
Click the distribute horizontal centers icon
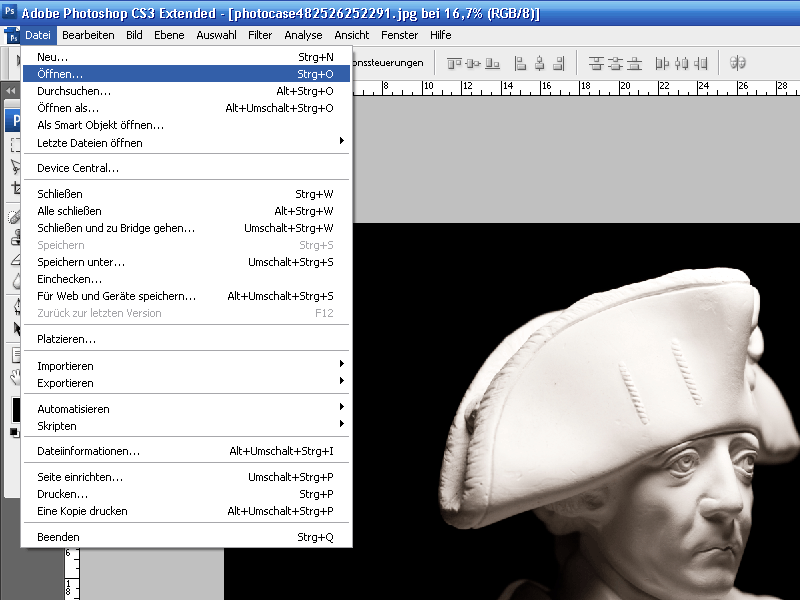[x=682, y=63]
